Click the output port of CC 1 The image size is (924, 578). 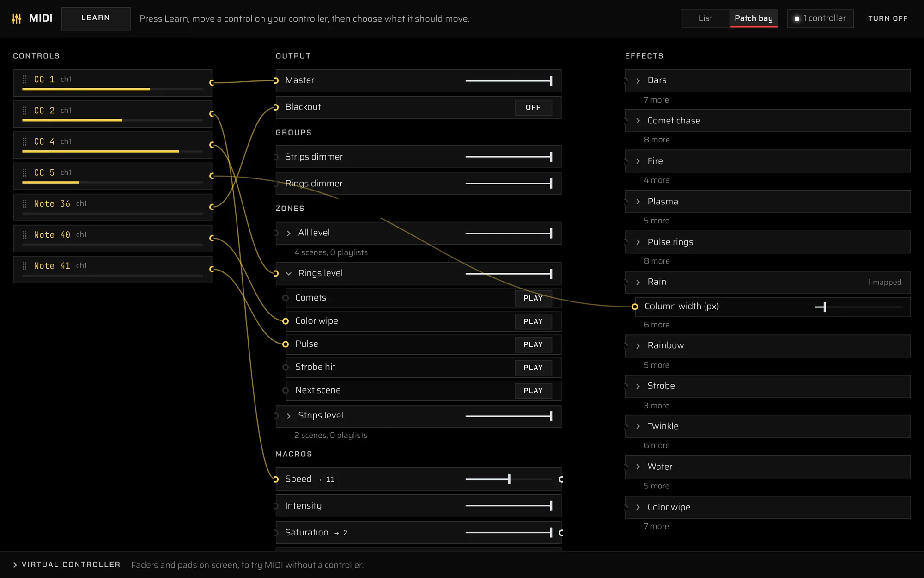(x=212, y=83)
